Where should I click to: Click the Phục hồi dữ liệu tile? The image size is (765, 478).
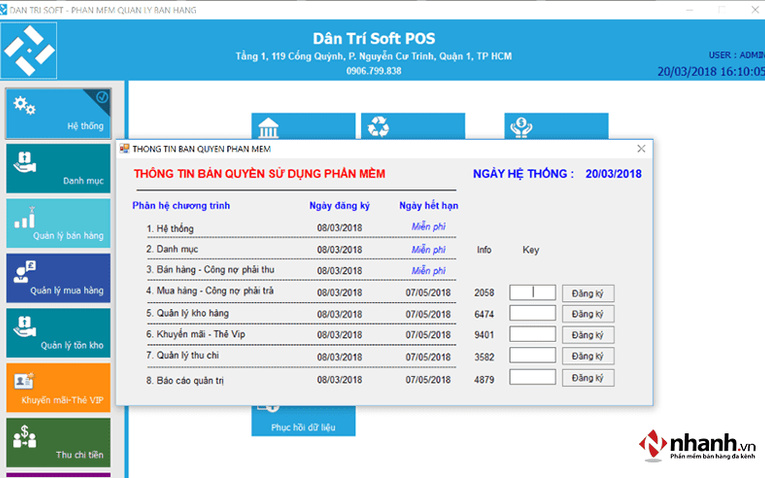(303, 420)
